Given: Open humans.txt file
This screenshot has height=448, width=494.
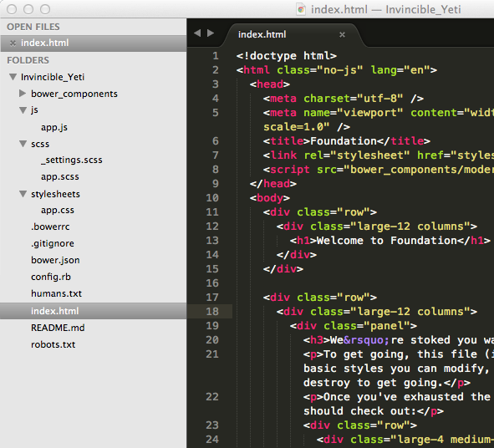Looking at the screenshot, I should click(x=56, y=293).
